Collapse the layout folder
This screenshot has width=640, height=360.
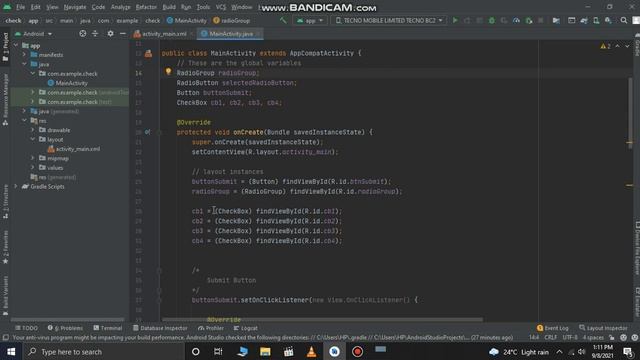pos(33,139)
